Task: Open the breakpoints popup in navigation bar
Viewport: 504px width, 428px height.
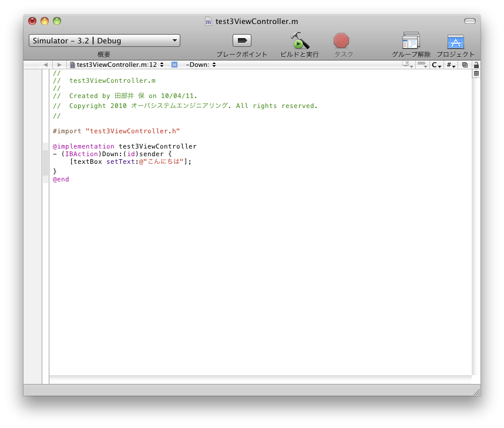Action: 422,65
